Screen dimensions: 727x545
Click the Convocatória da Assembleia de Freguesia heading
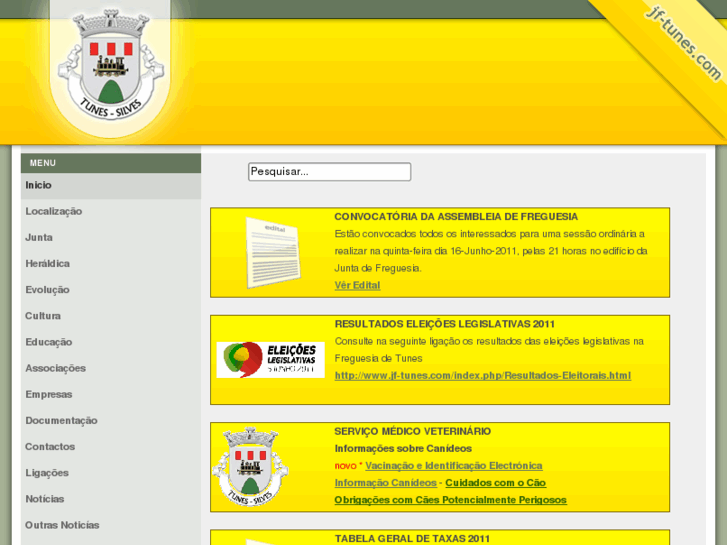pyautogui.click(x=456, y=217)
